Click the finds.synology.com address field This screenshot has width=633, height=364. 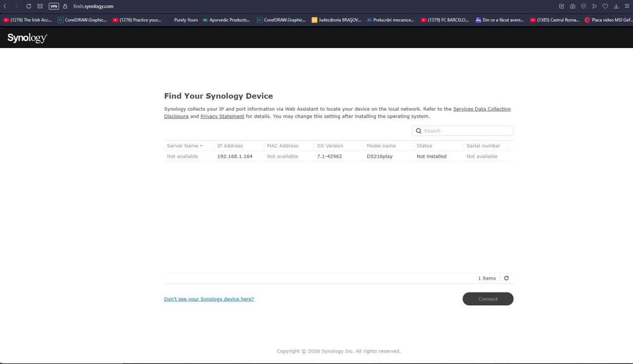point(93,6)
